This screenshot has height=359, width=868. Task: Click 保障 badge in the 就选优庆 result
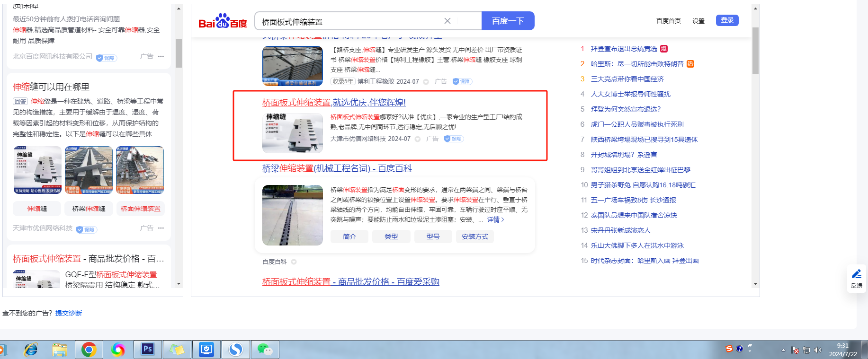point(454,139)
